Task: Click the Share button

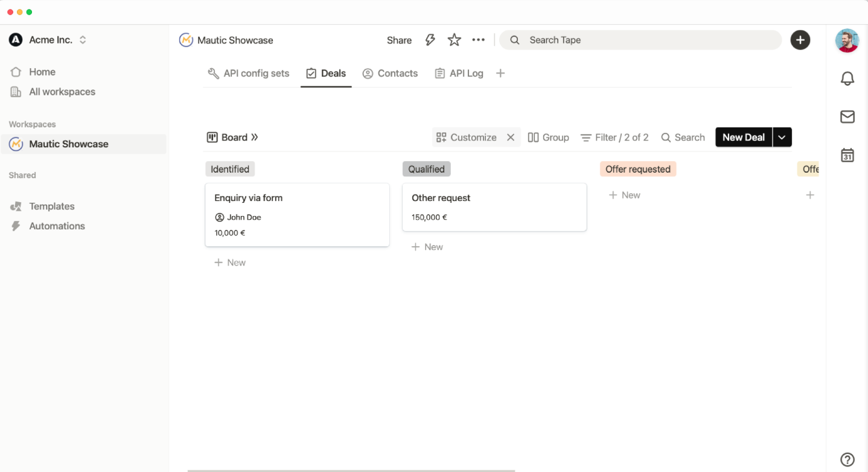Action: [x=399, y=40]
